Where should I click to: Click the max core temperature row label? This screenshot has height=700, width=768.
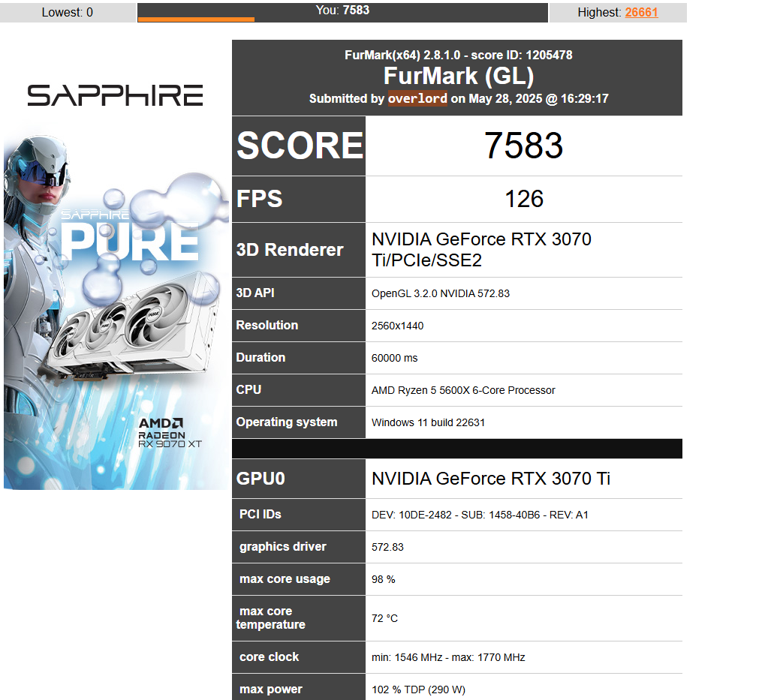click(270, 617)
